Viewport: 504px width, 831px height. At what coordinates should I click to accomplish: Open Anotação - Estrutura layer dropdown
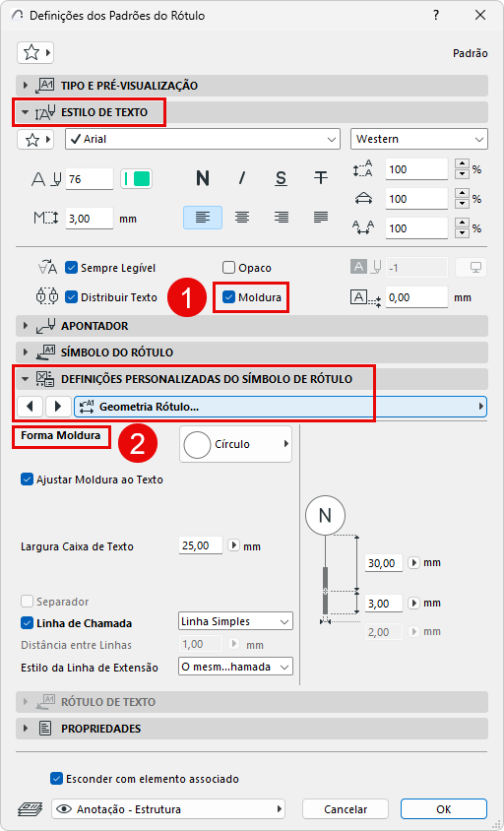coord(168,808)
